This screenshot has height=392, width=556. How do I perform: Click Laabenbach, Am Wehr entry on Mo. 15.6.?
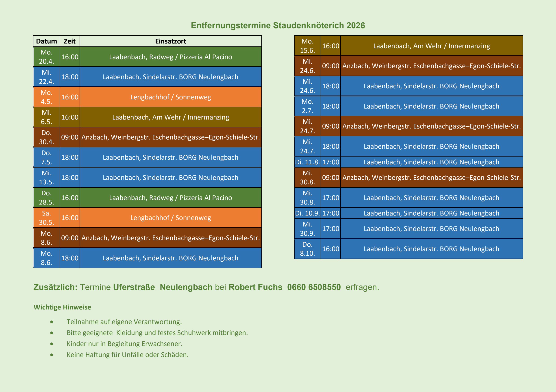(x=431, y=46)
